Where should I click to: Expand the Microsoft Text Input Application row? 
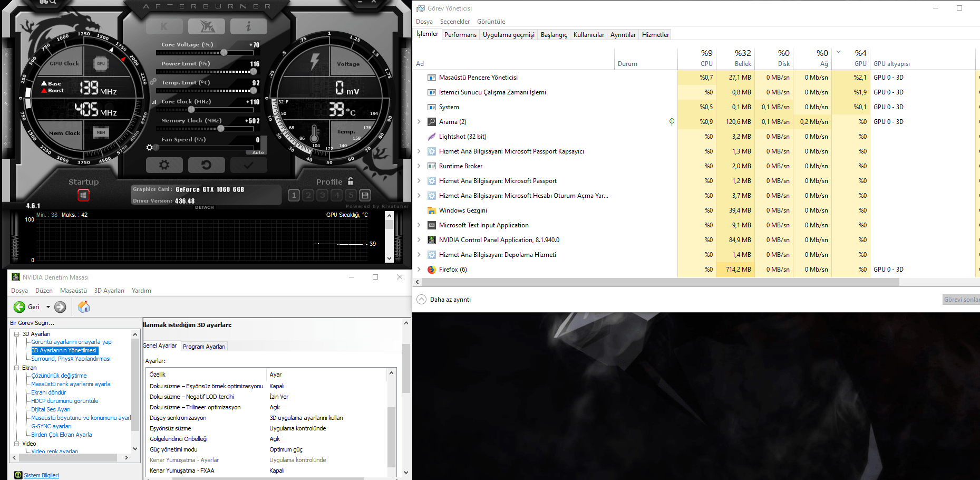tap(419, 225)
